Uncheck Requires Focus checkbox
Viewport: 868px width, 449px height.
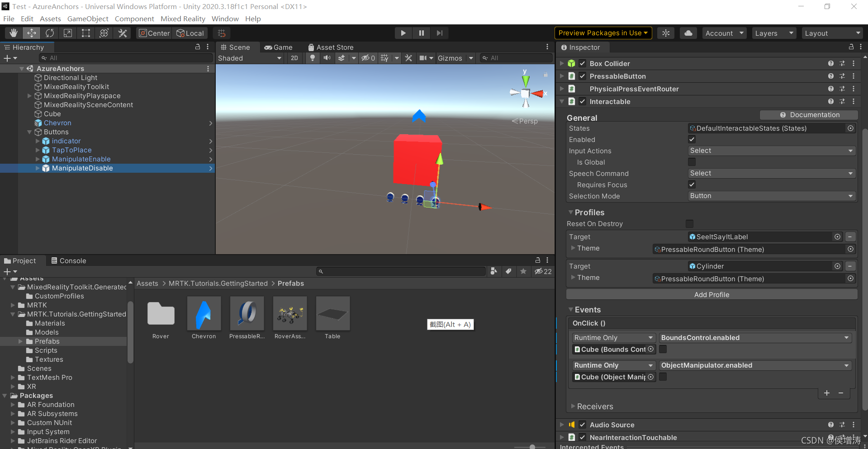coord(692,184)
